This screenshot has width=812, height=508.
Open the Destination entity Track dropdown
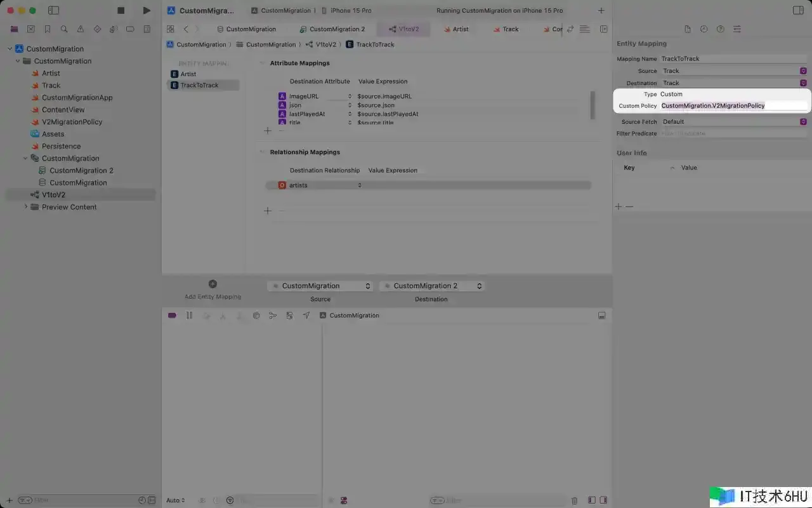coord(733,83)
